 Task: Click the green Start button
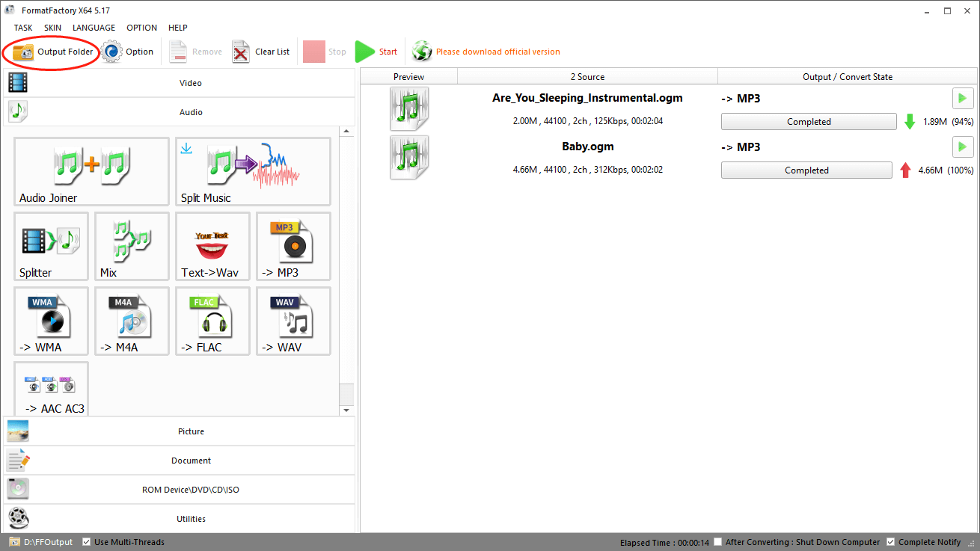[x=376, y=52]
